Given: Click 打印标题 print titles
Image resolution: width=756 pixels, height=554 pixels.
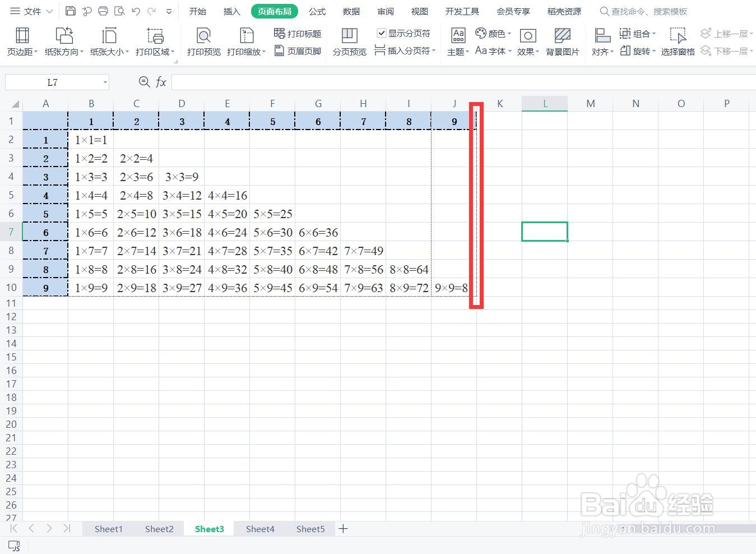Looking at the screenshot, I should (x=298, y=34).
